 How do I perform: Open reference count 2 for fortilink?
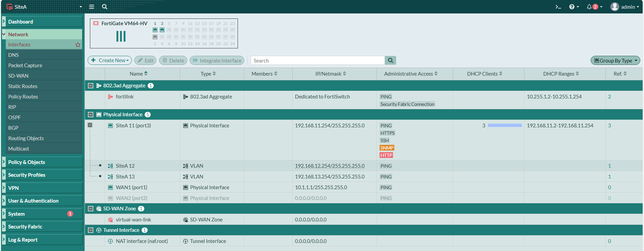tap(609, 97)
